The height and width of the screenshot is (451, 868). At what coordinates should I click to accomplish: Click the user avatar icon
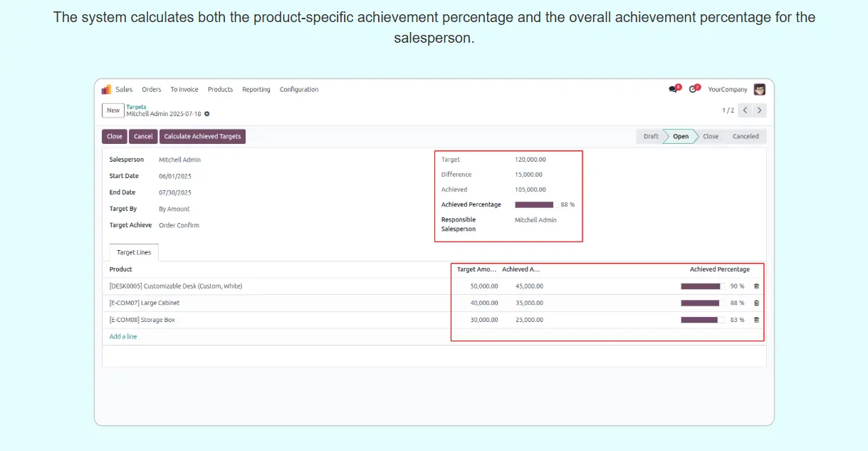[x=760, y=90]
